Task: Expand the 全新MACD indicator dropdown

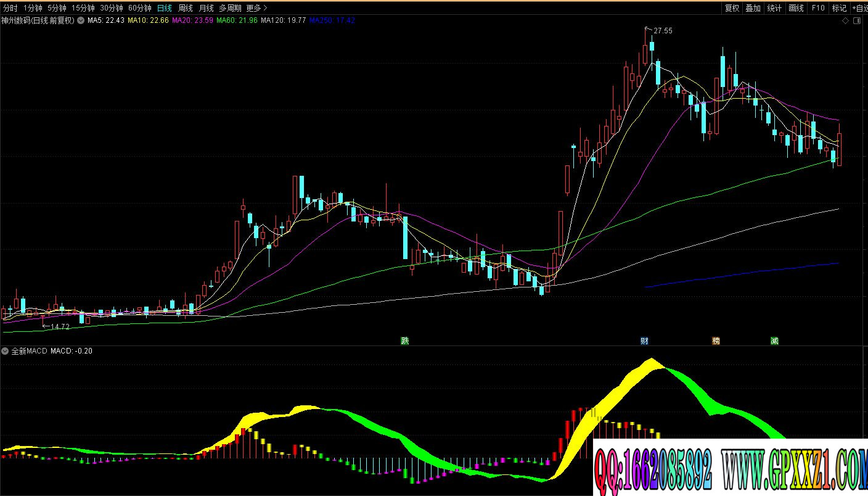Action: [6, 351]
